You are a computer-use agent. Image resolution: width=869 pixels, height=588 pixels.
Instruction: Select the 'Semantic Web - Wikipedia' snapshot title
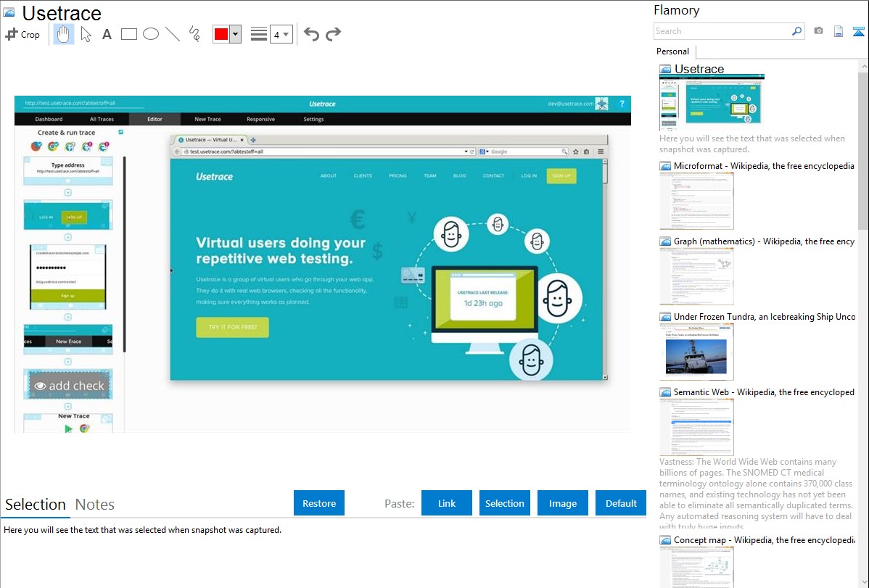(x=764, y=392)
